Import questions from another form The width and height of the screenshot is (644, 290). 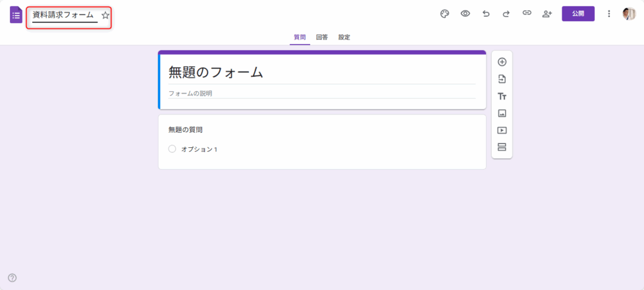(x=502, y=79)
